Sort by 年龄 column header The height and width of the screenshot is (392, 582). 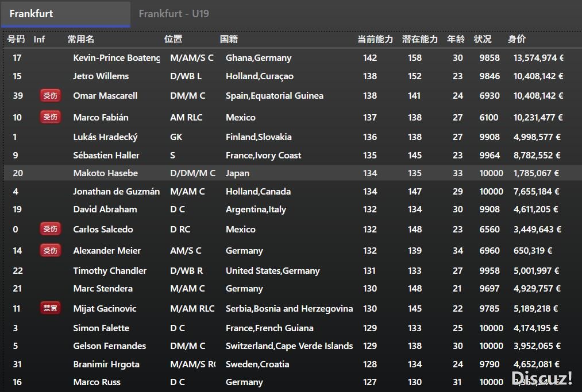click(456, 39)
